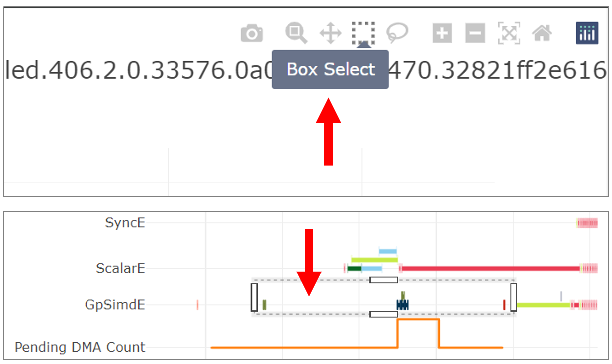Select the lime green bar in GpSimdE row

(543, 305)
